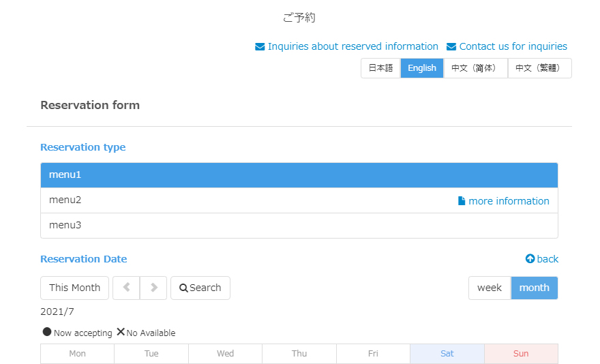Click the back arrow link

tap(542, 259)
